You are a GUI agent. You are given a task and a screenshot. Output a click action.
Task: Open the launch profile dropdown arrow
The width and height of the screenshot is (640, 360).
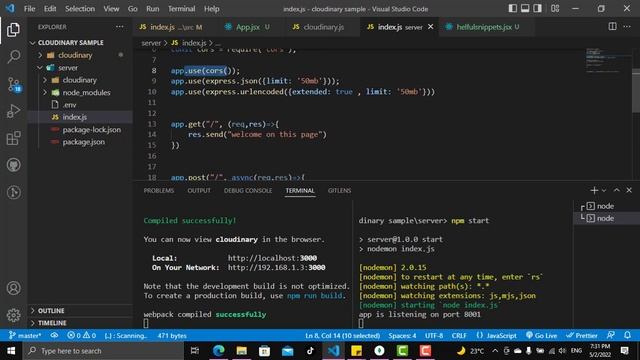(x=604, y=190)
